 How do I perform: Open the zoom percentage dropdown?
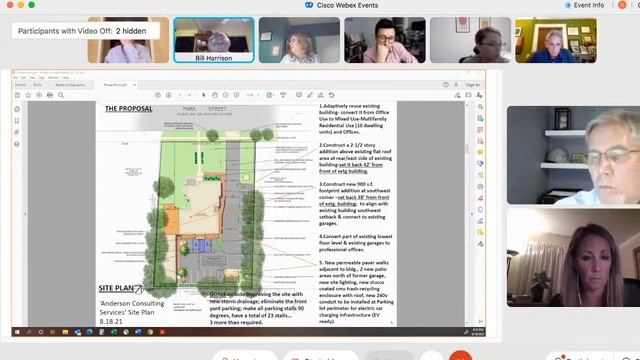pyautogui.click(x=253, y=95)
